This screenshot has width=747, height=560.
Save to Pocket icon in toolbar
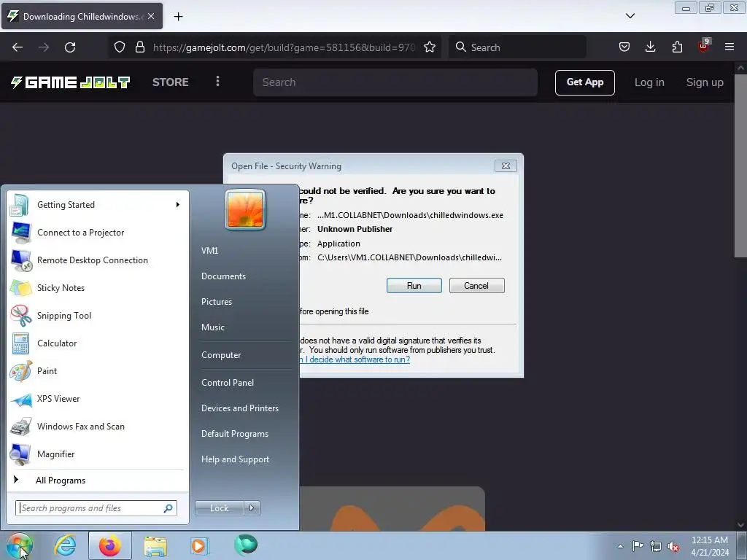624,47
